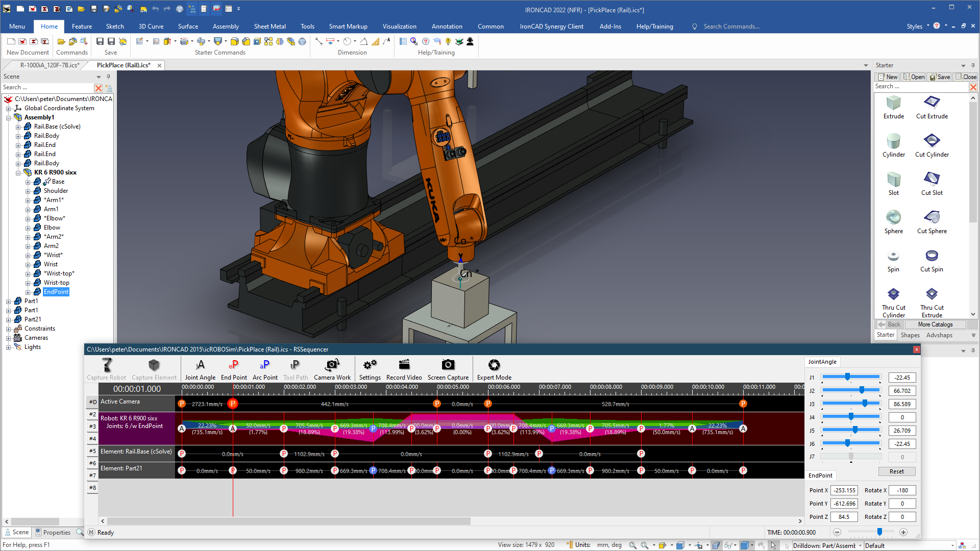Click the Record Video icon

tap(404, 365)
